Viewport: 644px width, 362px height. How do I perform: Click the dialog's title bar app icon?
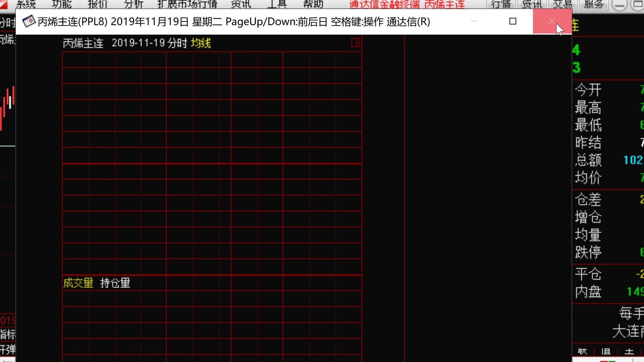pyautogui.click(x=29, y=21)
